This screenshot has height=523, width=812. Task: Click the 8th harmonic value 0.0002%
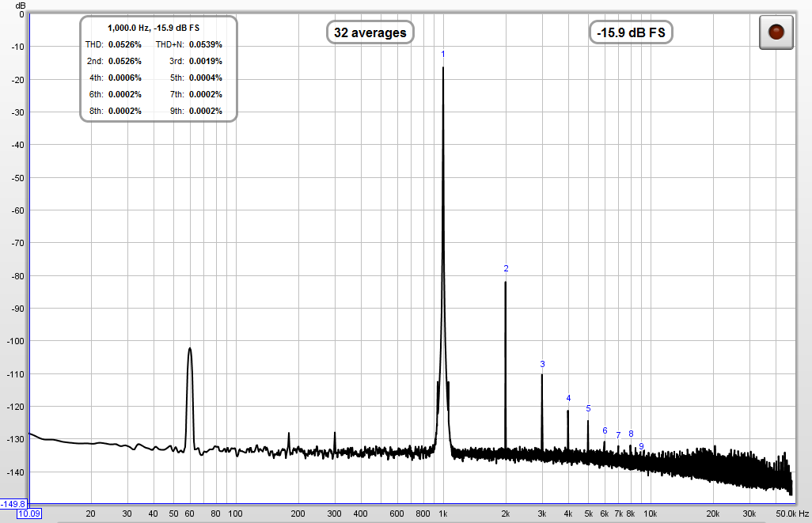coord(125,111)
